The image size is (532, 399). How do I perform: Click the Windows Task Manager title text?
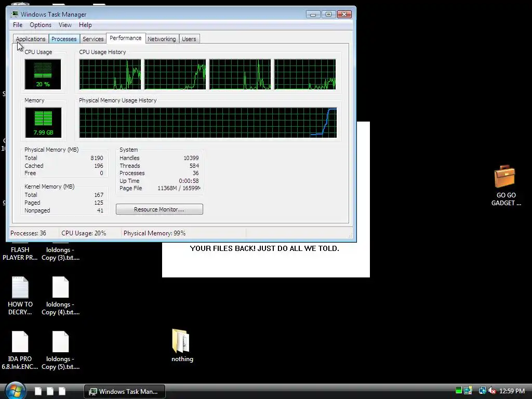[54, 14]
